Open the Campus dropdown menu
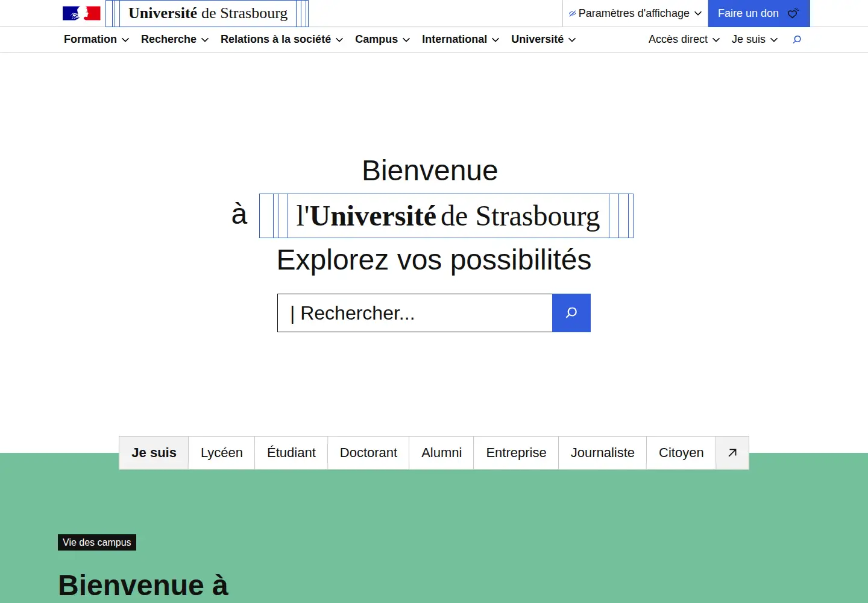868x603 pixels. (x=382, y=39)
